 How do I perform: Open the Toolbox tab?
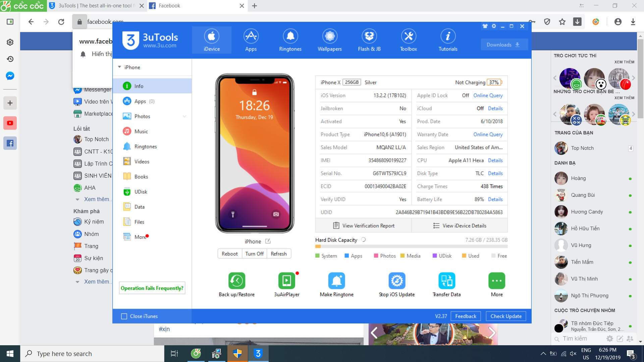point(408,40)
